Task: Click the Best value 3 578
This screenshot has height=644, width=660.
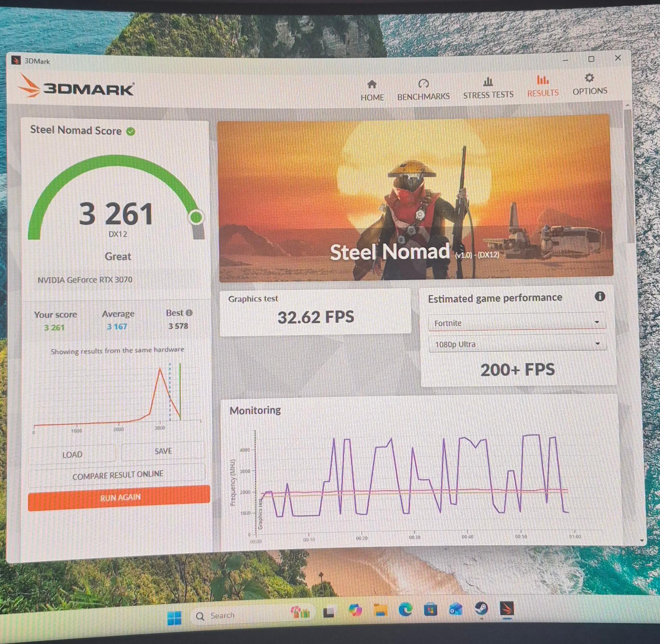Action: pos(178,326)
